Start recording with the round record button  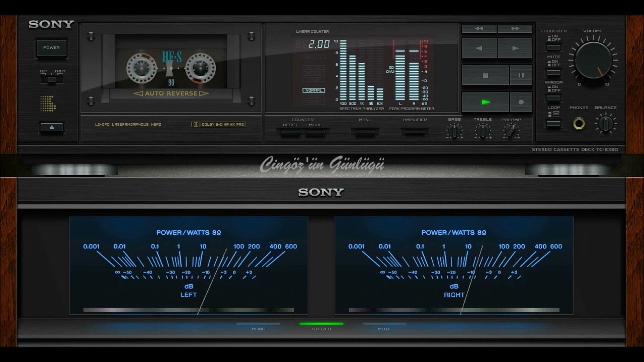(x=521, y=102)
